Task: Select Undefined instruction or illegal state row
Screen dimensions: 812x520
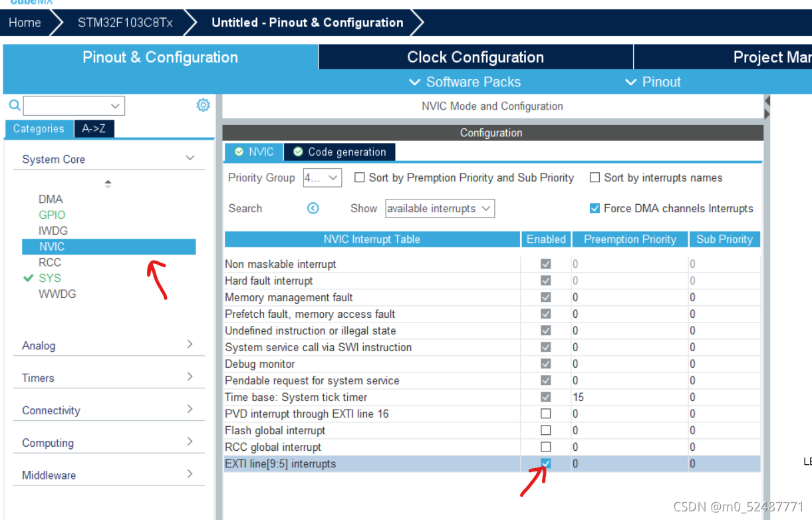Action: click(x=492, y=330)
